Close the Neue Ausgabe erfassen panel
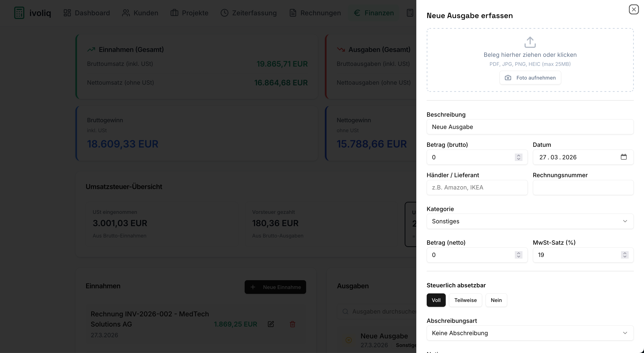The height and width of the screenshot is (353, 644). 634,10
